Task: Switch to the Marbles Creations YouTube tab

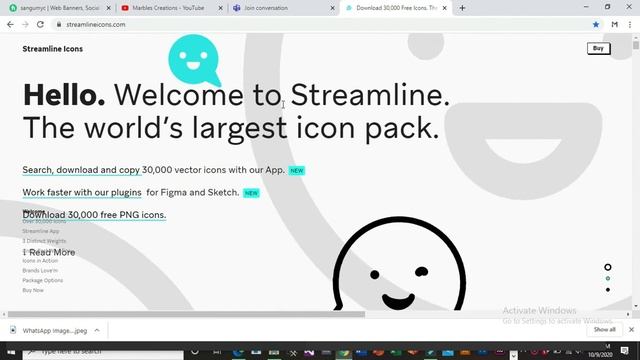Action: (171, 8)
